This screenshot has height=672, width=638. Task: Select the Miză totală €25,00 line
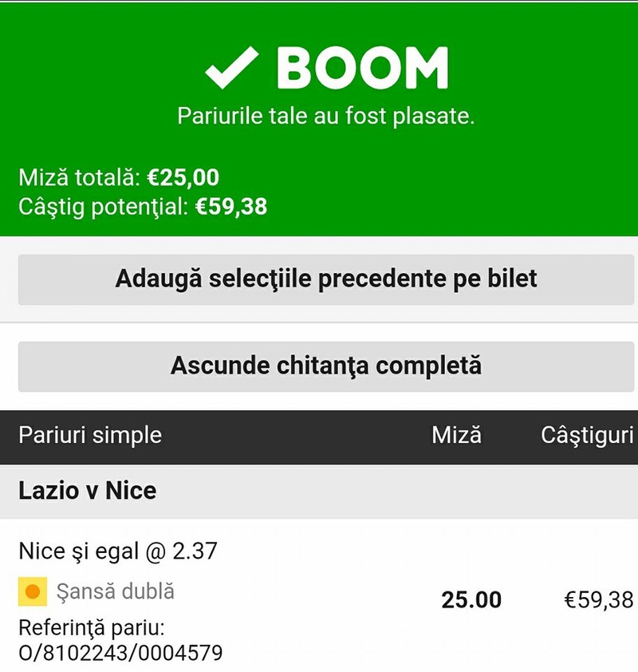pyautogui.click(x=119, y=177)
